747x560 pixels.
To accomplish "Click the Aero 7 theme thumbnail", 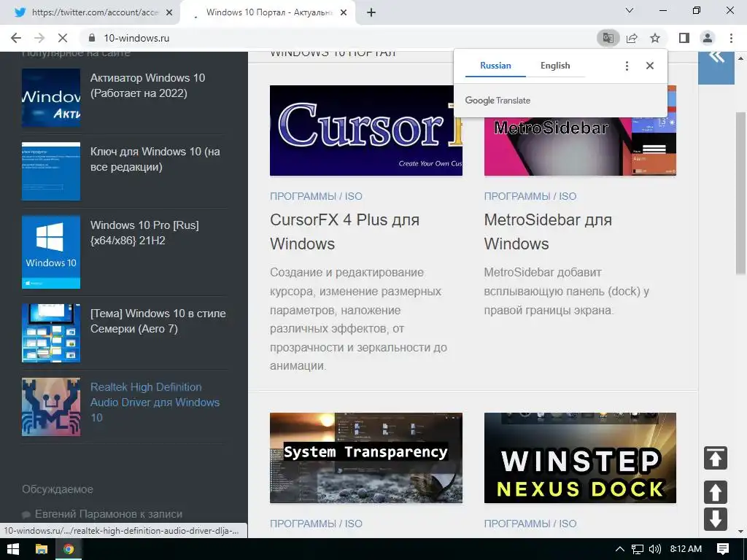I will tap(51, 333).
